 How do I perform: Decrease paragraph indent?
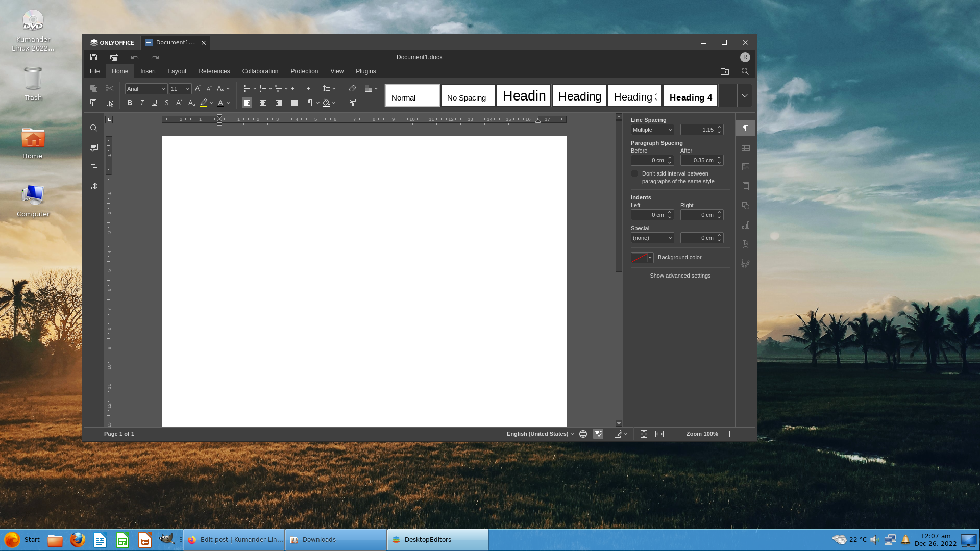[295, 88]
